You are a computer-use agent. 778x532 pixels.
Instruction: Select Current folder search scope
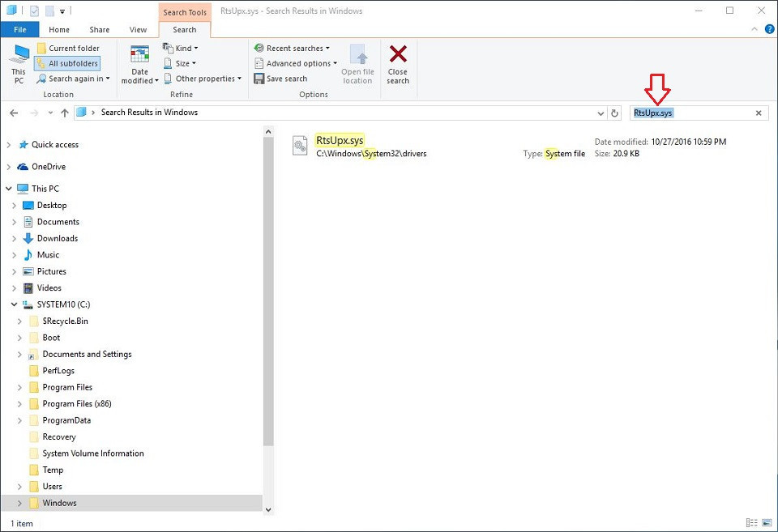pyautogui.click(x=68, y=48)
